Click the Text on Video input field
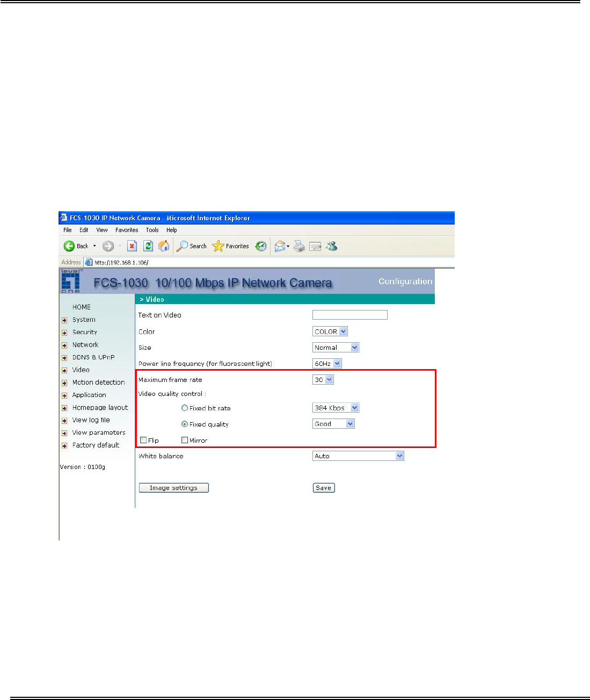This screenshot has width=590, height=700. (350, 315)
